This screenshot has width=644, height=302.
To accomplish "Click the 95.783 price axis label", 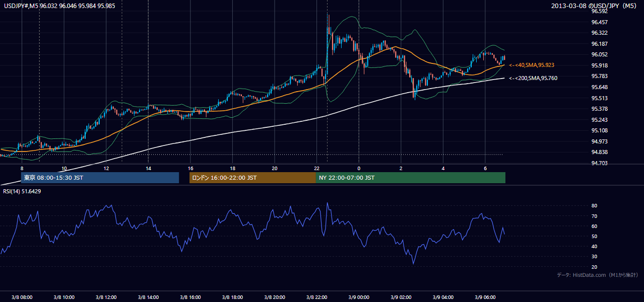I will coord(599,76).
